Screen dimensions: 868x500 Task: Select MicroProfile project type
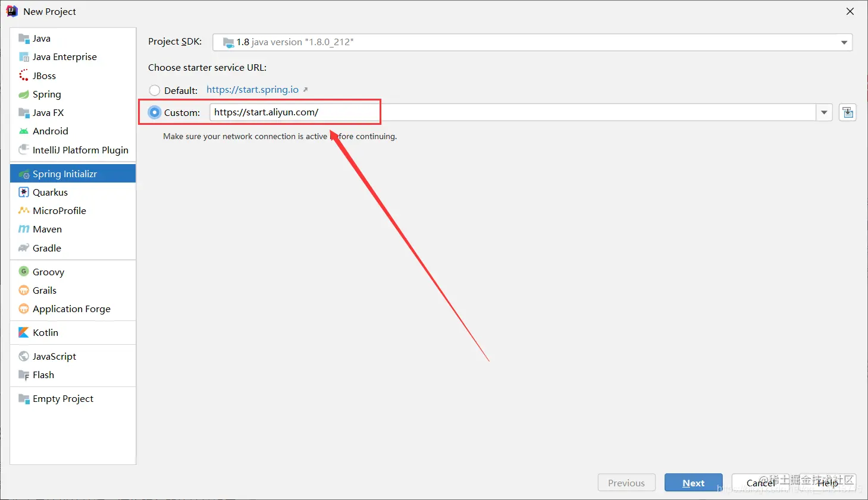pos(73,210)
